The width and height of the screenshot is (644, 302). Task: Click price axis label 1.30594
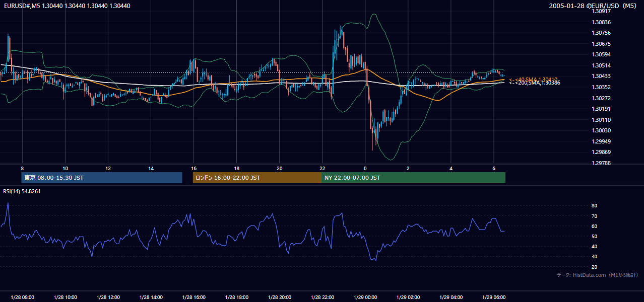click(601, 54)
